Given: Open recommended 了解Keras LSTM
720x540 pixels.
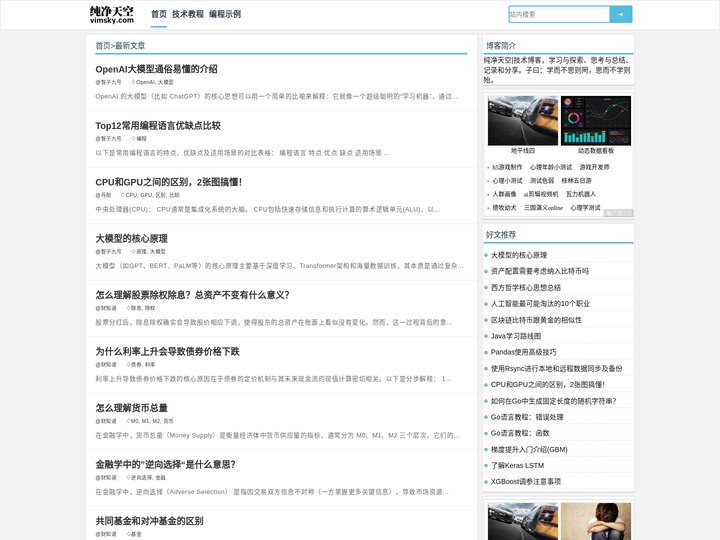Looking at the screenshot, I should coord(517,466).
